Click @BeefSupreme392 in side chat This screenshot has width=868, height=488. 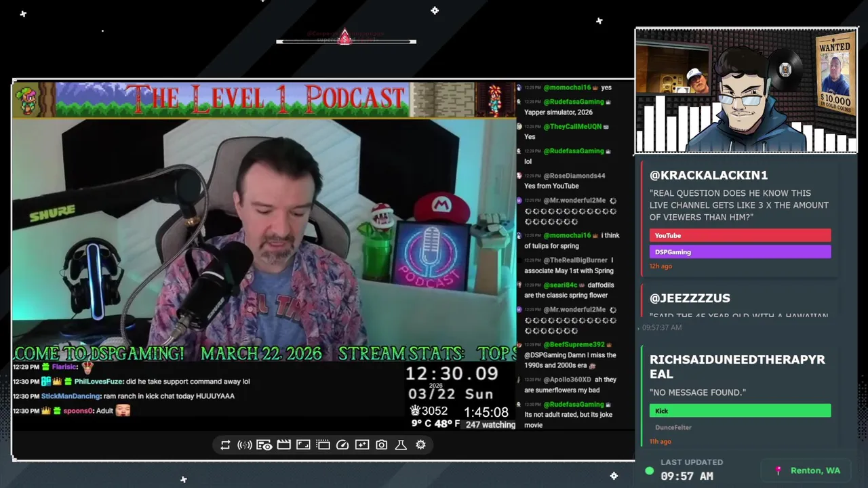(574, 344)
